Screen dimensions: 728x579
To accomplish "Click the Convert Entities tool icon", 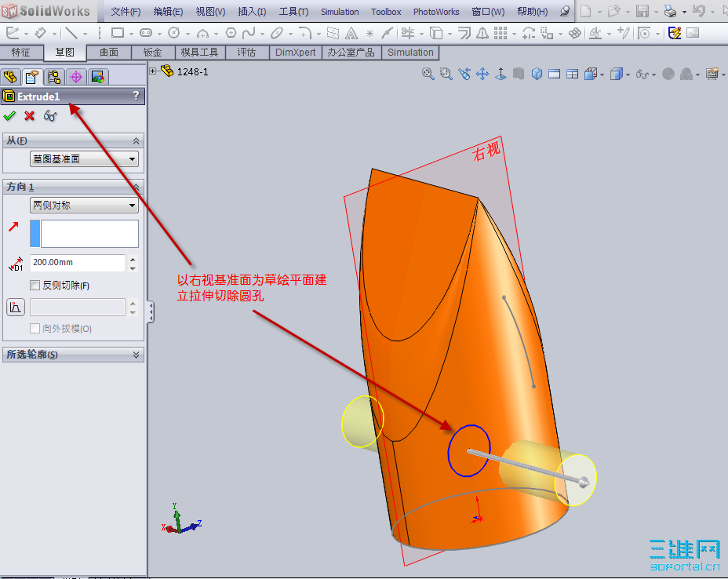I will tap(436, 33).
